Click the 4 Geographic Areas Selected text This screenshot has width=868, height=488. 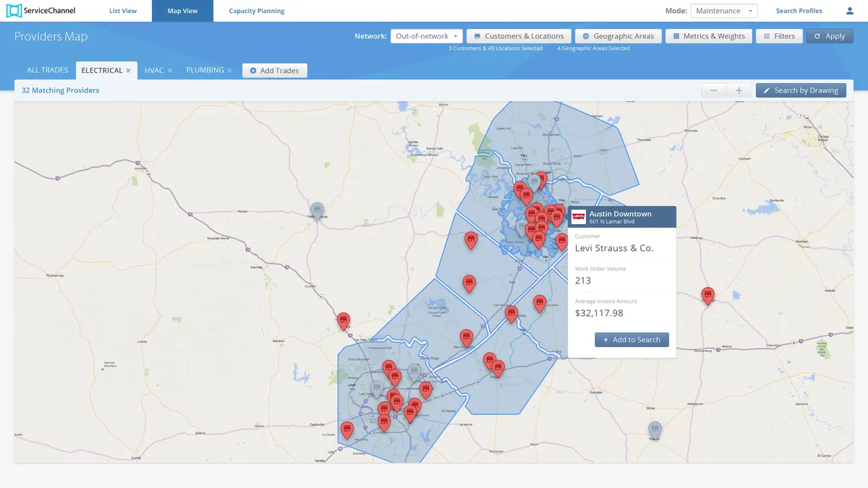pyautogui.click(x=593, y=48)
